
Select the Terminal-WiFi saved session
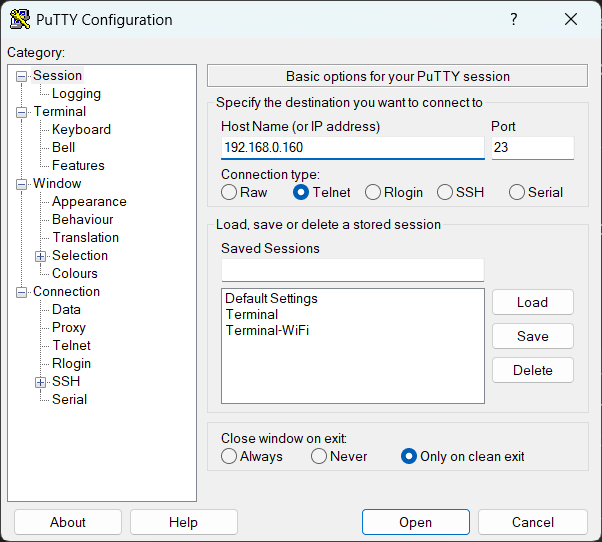click(267, 331)
